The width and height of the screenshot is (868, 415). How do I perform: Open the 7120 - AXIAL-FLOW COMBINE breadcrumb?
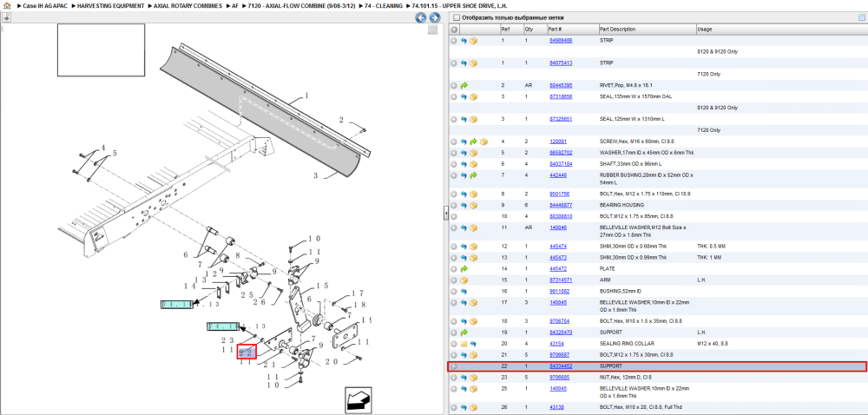[301, 5]
